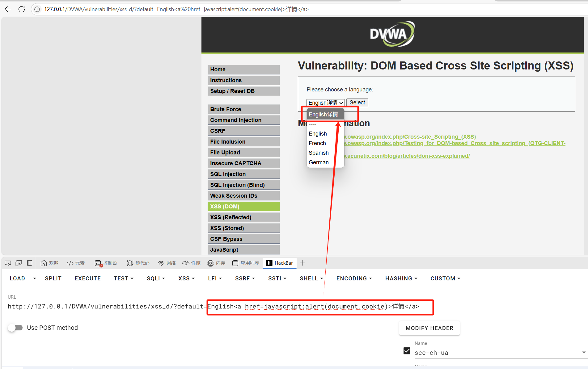Open the Elements (元素) tab

coord(75,263)
